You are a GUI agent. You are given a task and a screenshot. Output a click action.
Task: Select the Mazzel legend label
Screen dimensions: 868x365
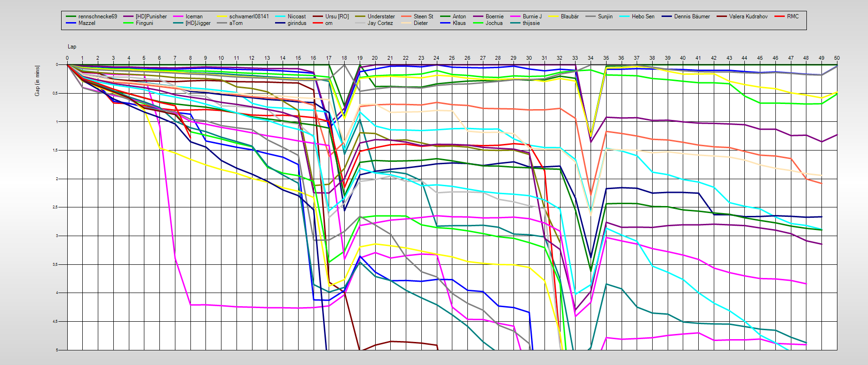(x=87, y=23)
